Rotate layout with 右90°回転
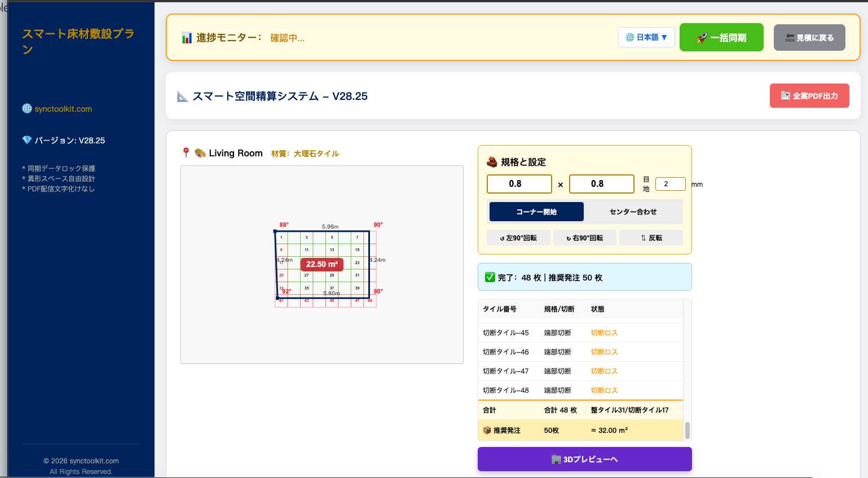 pos(585,238)
